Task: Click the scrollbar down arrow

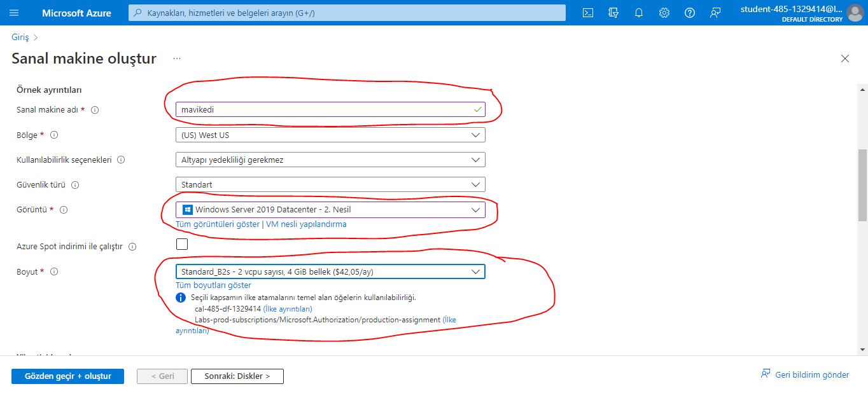Action: tap(863, 349)
